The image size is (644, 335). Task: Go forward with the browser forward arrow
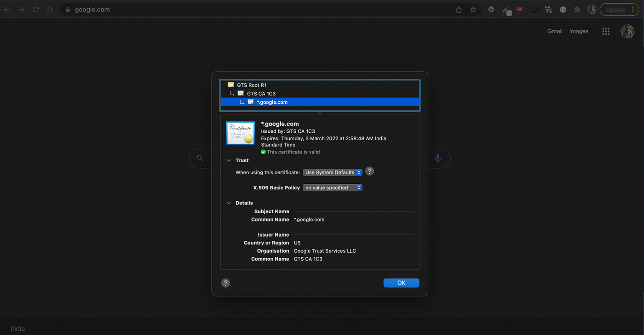21,9
